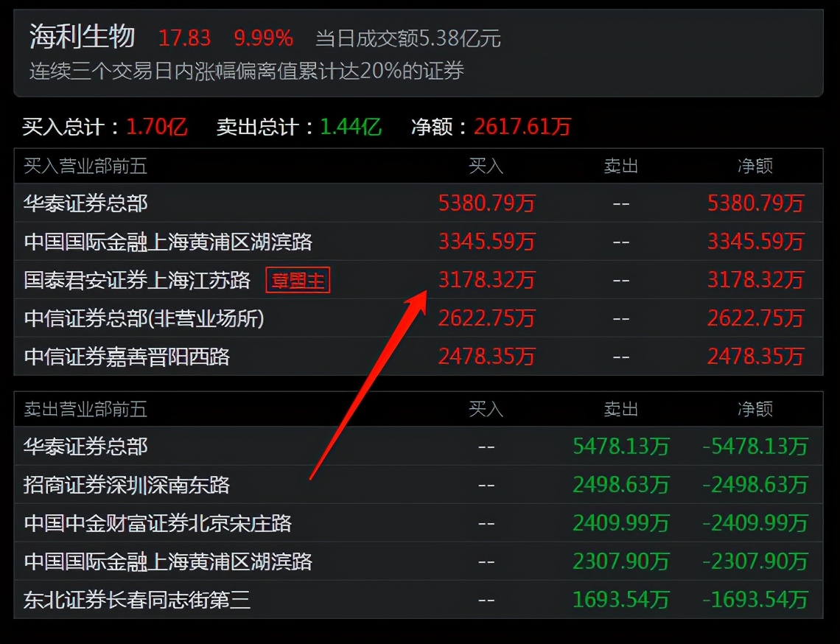Viewport: 840px width, 644px height.
Task: Click the 买入总计 value 1.70亿
Action: [x=157, y=127]
